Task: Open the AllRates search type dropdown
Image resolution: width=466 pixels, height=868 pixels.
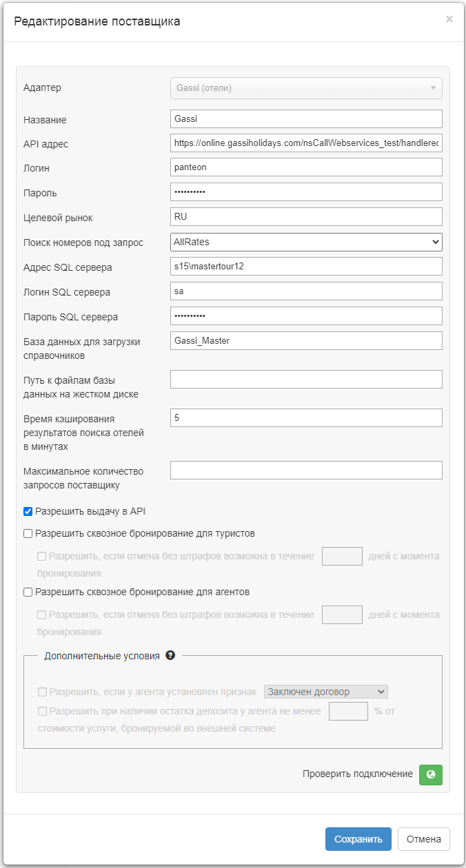Action: [x=306, y=242]
